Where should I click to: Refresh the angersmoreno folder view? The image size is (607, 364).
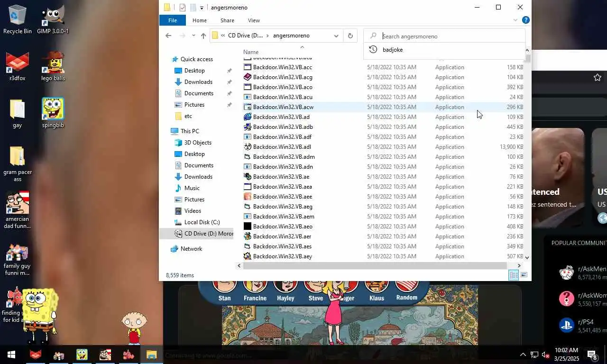350,36
